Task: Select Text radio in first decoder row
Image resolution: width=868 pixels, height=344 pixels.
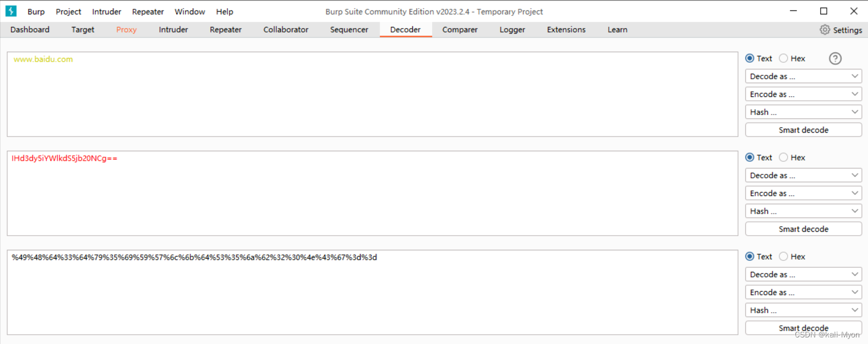Action: point(750,58)
